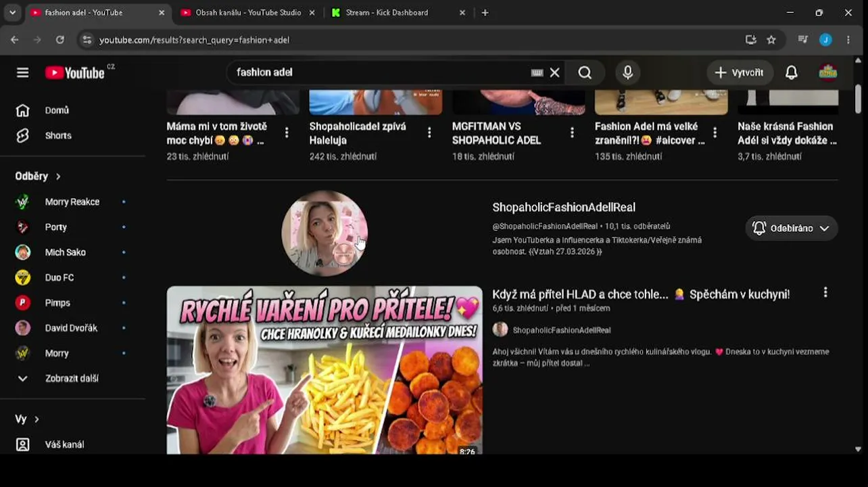Open Chrome three-dot menu
Viewport: 868px width, 487px height.
tap(848, 40)
